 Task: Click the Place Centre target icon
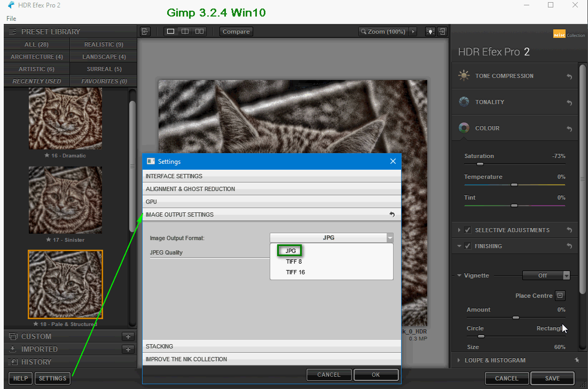coord(560,295)
